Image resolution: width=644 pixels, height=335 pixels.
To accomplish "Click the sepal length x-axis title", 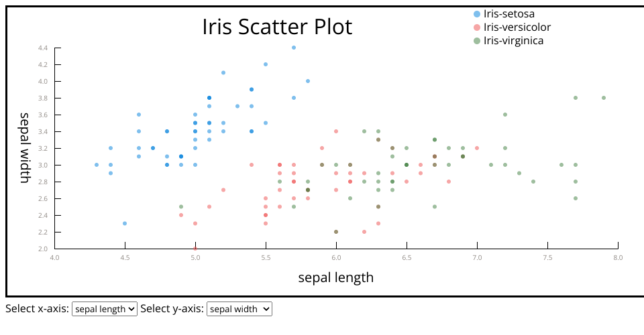I will click(335, 277).
